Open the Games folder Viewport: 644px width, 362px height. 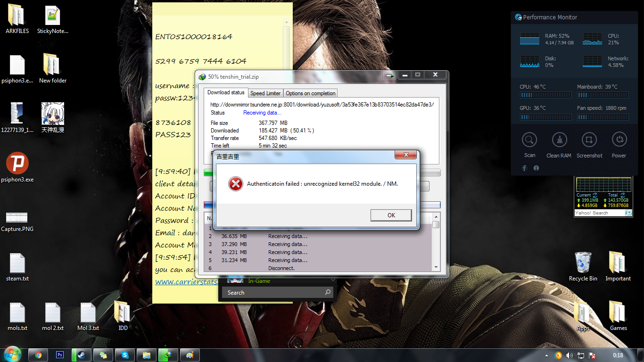pos(618,316)
